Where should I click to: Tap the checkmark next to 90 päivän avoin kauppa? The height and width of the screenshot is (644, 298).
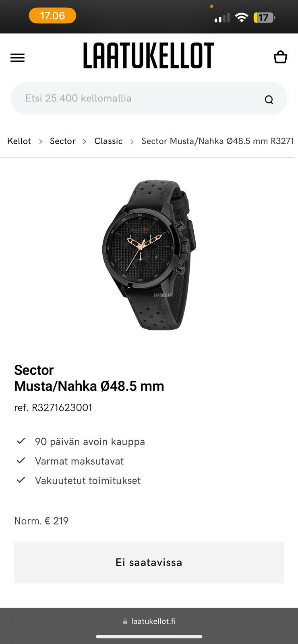click(21, 441)
